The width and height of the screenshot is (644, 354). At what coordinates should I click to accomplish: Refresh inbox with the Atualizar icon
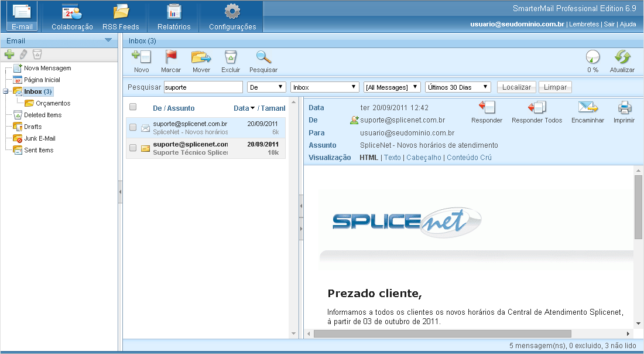tap(622, 57)
